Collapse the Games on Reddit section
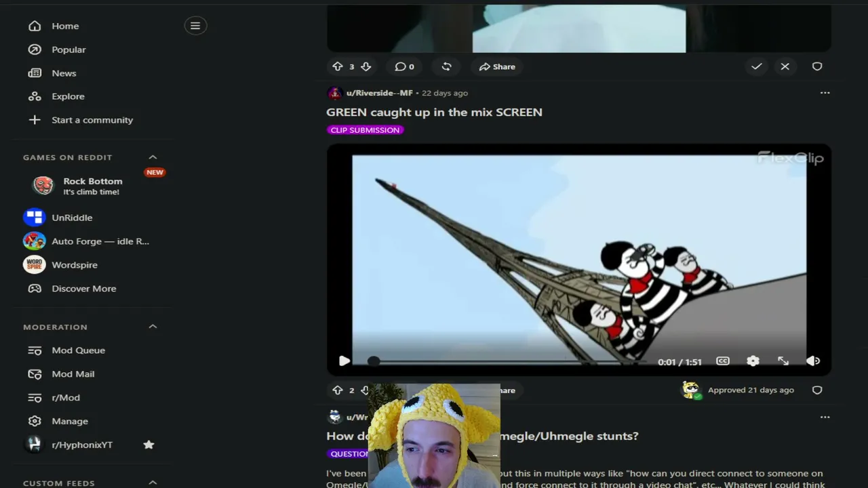This screenshot has width=868, height=488. point(153,157)
